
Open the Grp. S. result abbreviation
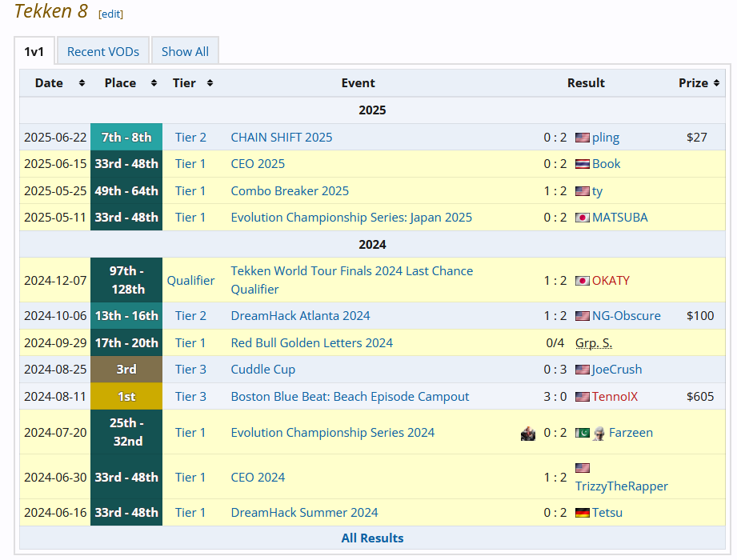coord(594,343)
